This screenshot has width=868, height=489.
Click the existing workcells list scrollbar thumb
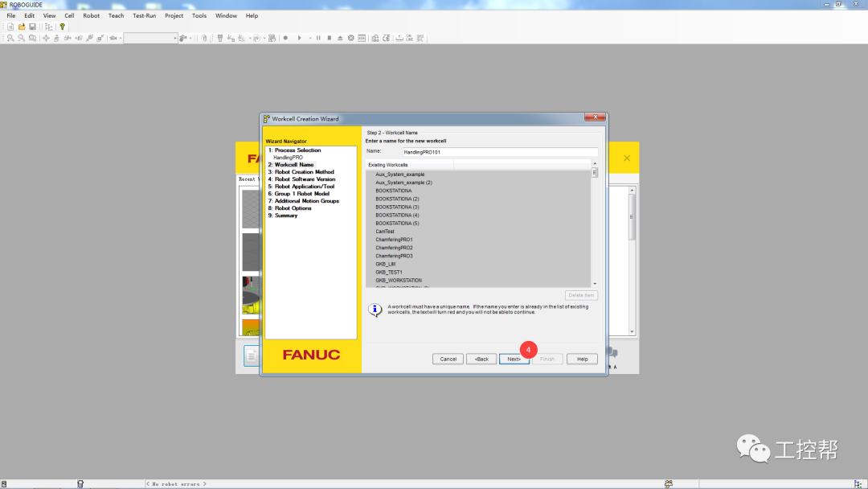[x=595, y=172]
